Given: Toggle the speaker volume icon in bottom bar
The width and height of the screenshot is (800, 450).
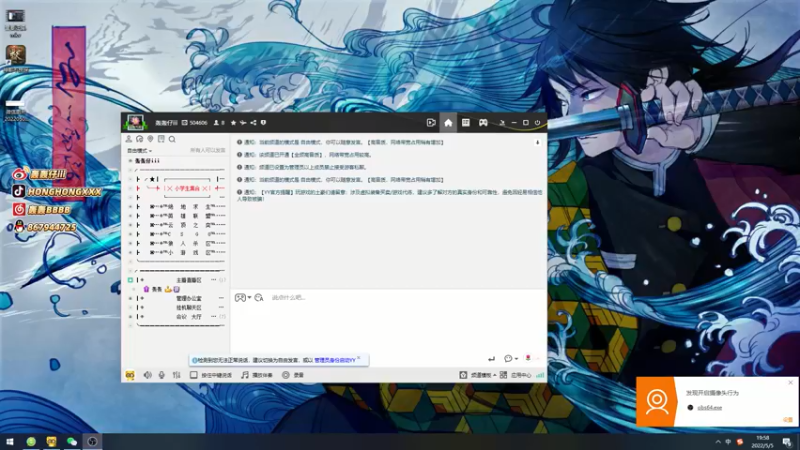Looking at the screenshot, I should pyautogui.click(x=147, y=375).
